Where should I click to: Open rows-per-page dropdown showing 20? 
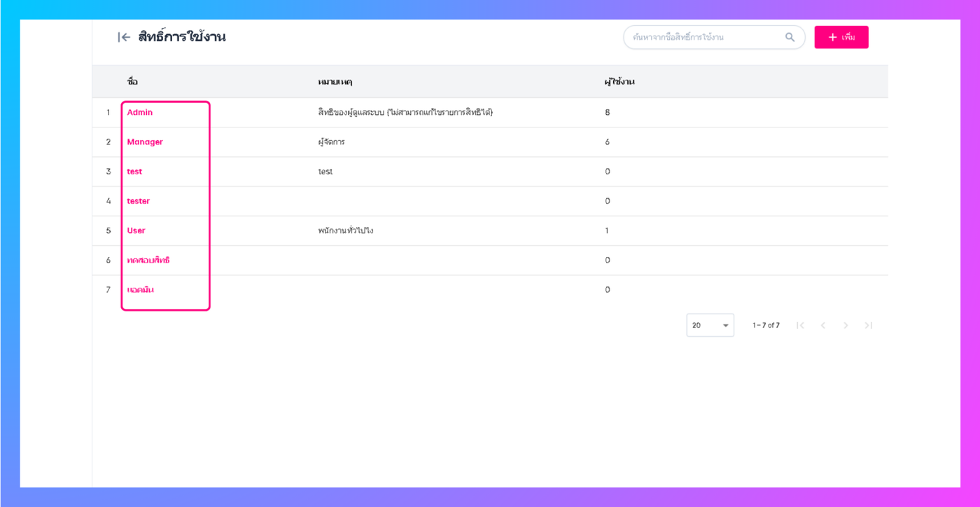[x=710, y=326]
